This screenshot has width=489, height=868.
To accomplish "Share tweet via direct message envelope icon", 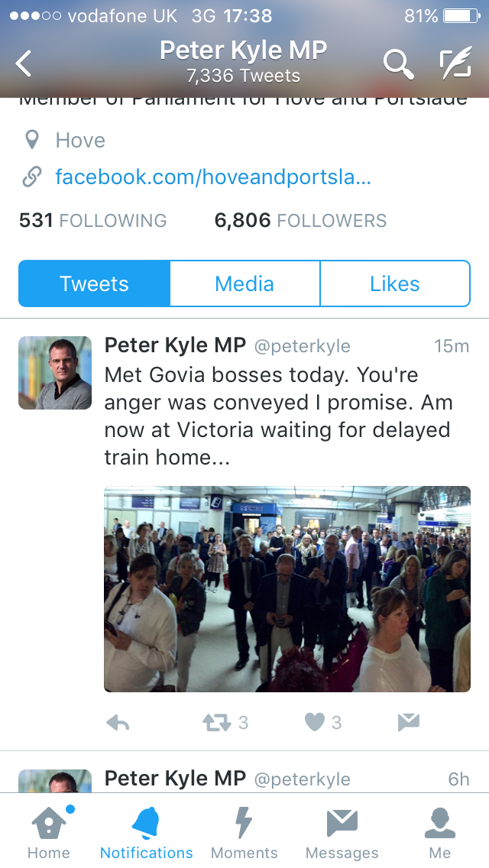I will coord(409,722).
